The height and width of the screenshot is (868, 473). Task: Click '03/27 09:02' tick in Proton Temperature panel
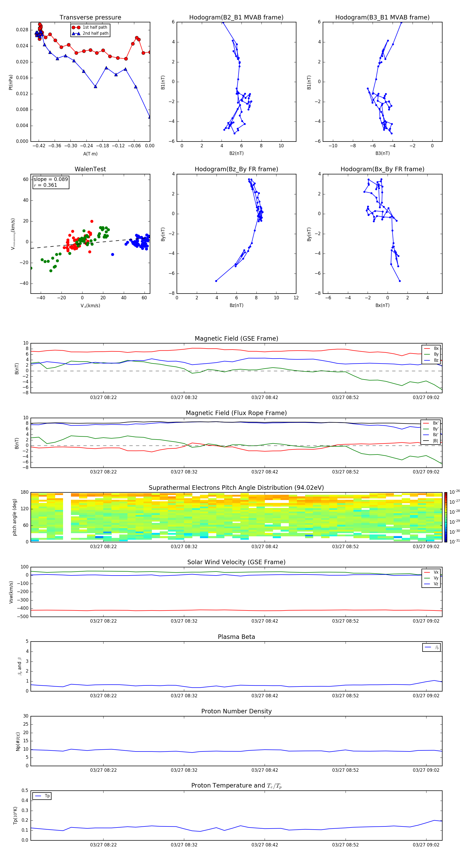coord(426,845)
